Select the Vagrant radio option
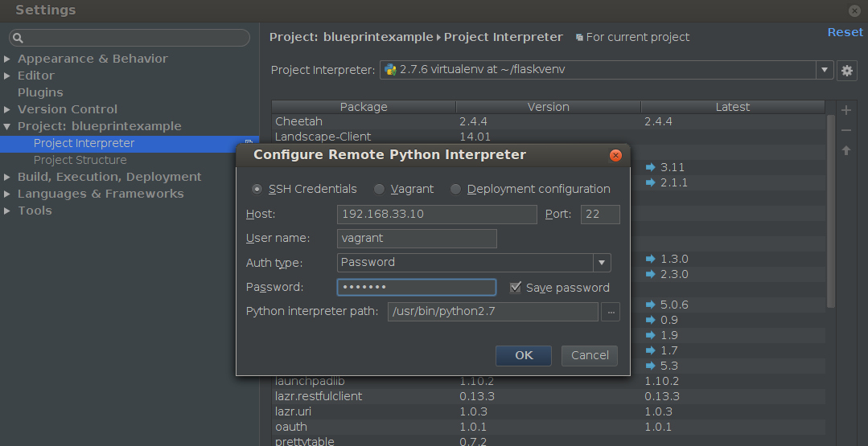 click(x=379, y=189)
